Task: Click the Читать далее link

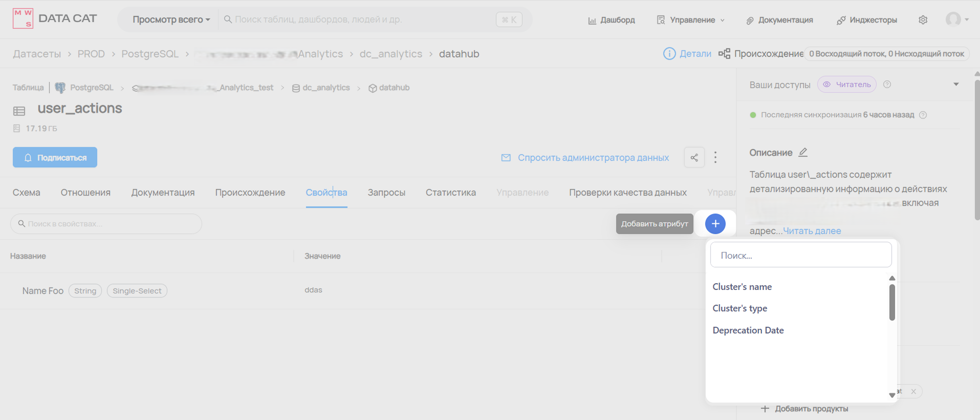Action: click(x=812, y=231)
